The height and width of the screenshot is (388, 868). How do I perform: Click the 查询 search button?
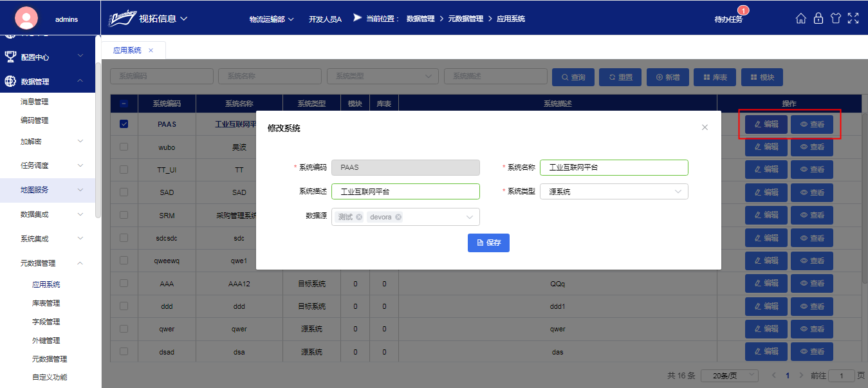tap(573, 77)
